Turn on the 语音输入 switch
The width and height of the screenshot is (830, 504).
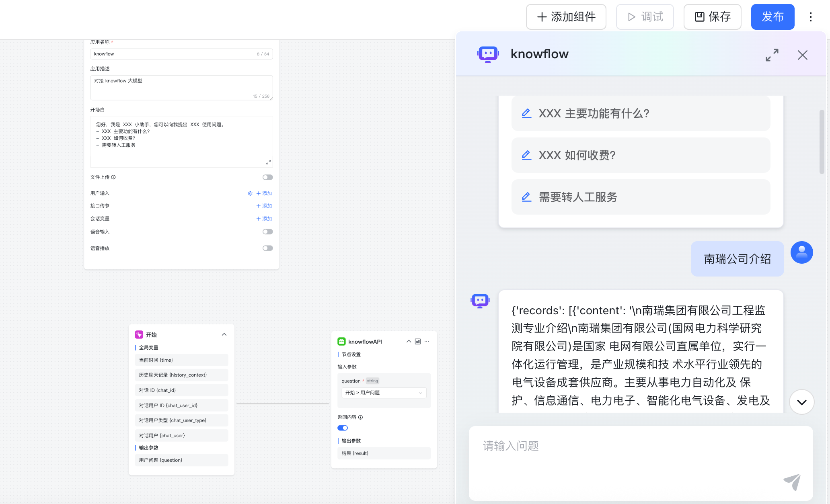point(267,232)
